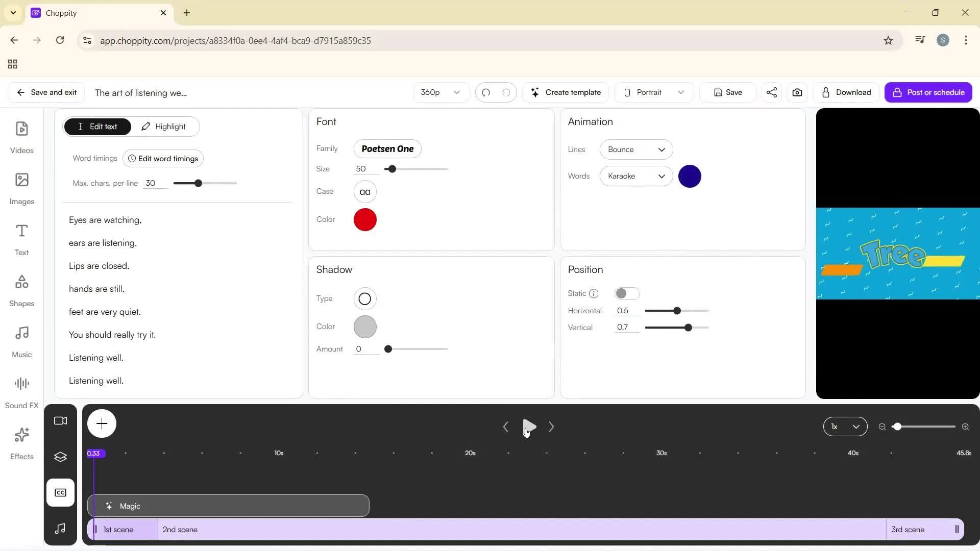This screenshot has width=980, height=551.
Task: Open the red font color swatch
Action: [x=364, y=220]
